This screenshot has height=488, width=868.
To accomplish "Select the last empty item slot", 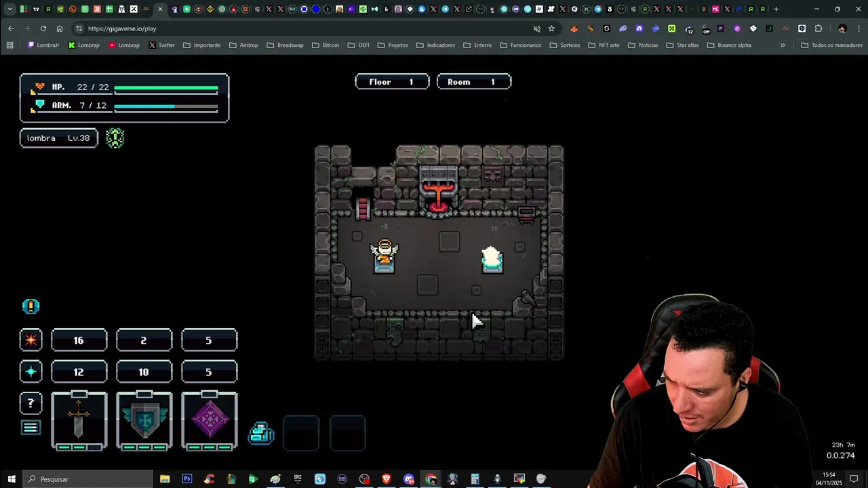I will pyautogui.click(x=348, y=433).
